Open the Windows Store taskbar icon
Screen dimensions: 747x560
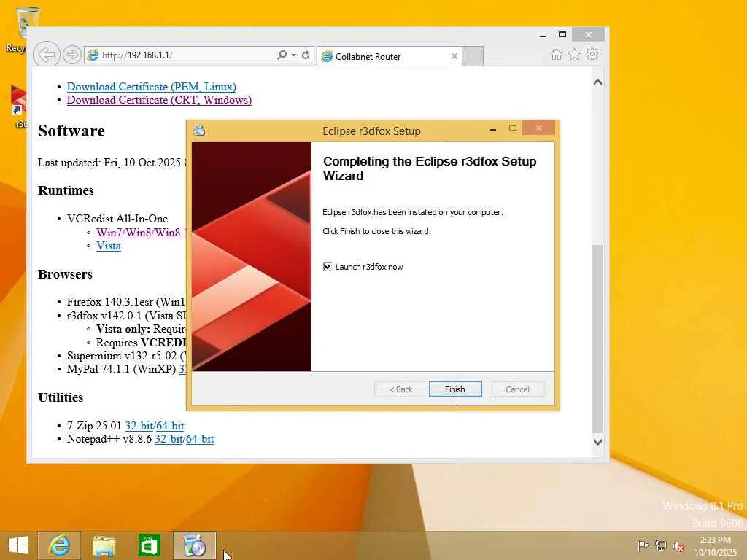pos(149,545)
